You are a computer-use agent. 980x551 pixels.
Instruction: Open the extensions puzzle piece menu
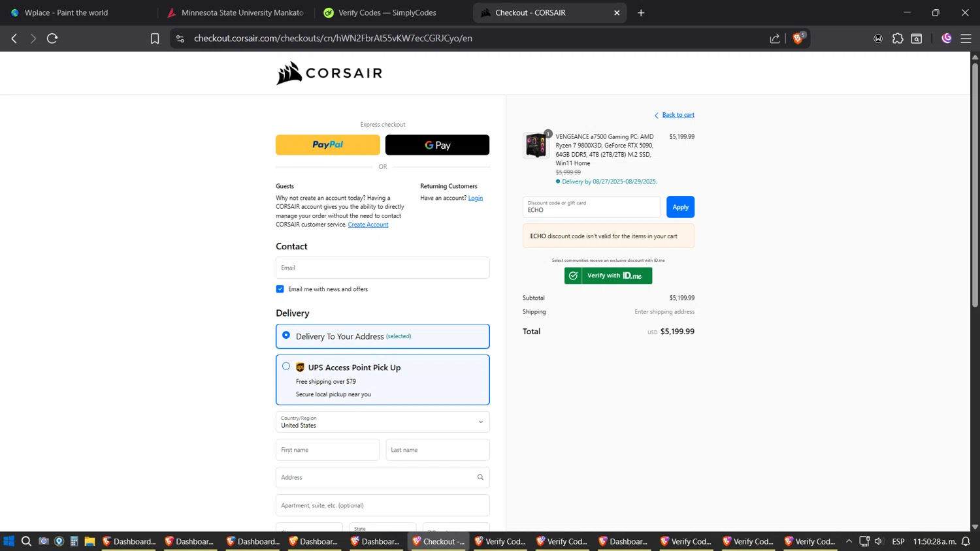coord(898,39)
